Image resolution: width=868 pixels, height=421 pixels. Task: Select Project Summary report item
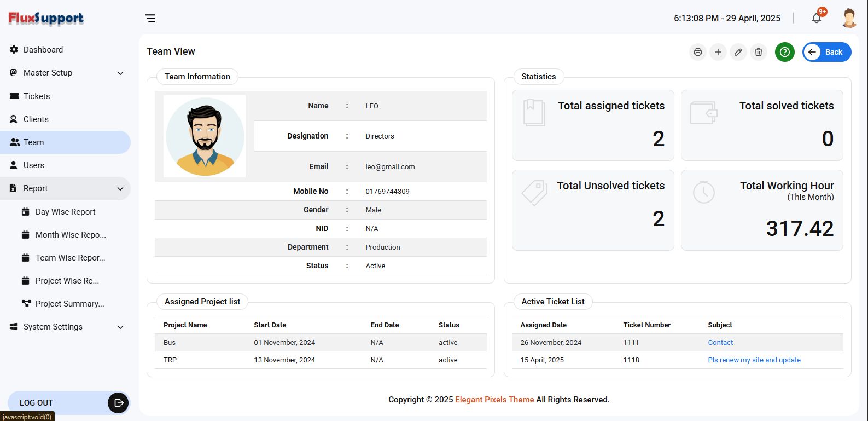pyautogui.click(x=69, y=304)
